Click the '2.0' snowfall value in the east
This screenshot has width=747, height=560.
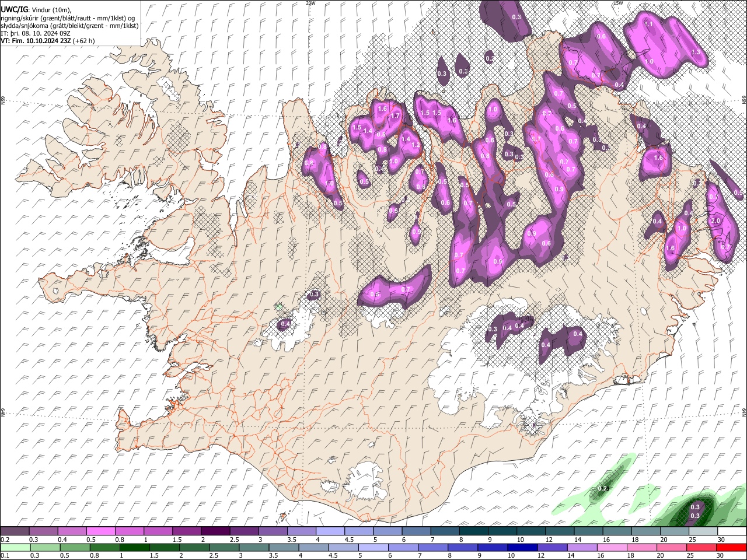click(x=715, y=221)
